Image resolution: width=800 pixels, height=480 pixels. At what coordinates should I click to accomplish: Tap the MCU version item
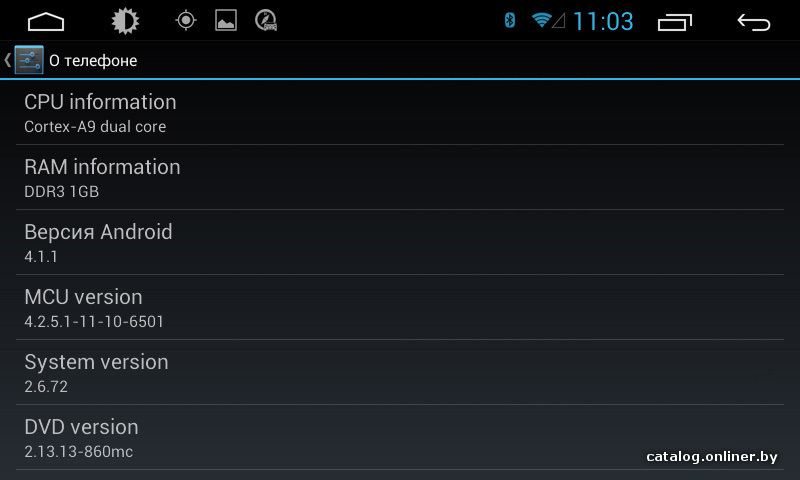click(400, 308)
